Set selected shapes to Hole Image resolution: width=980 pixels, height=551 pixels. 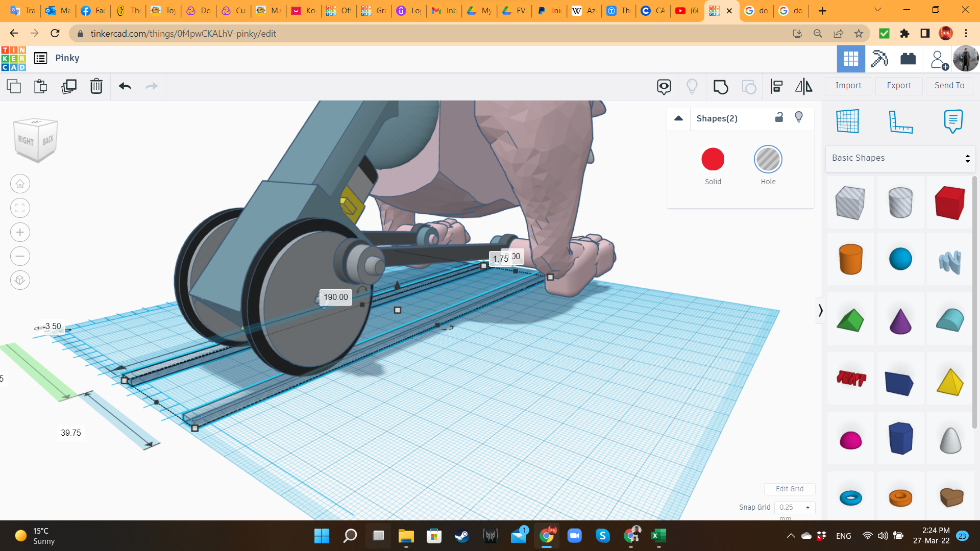coord(768,160)
